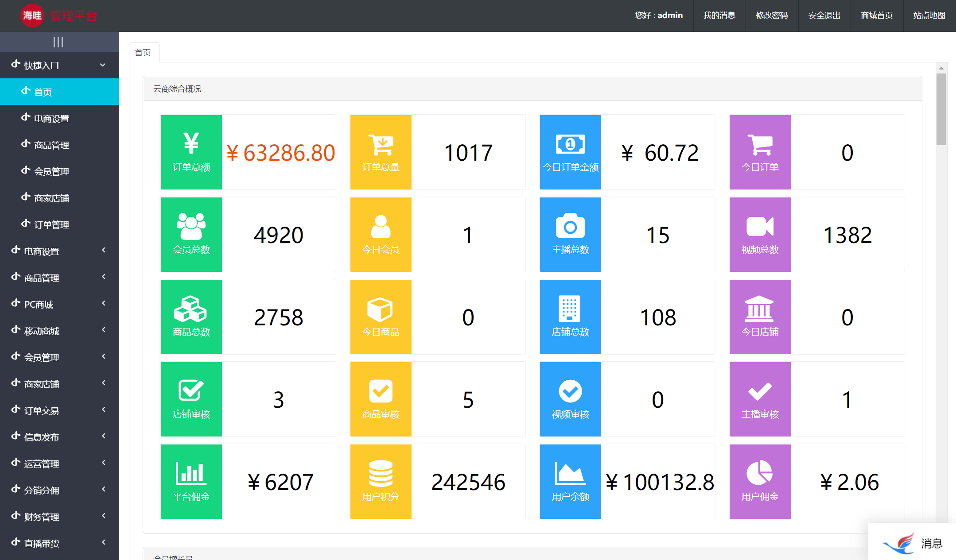
Task: Click the 安全退出 link in the header
Action: pyautogui.click(x=824, y=15)
